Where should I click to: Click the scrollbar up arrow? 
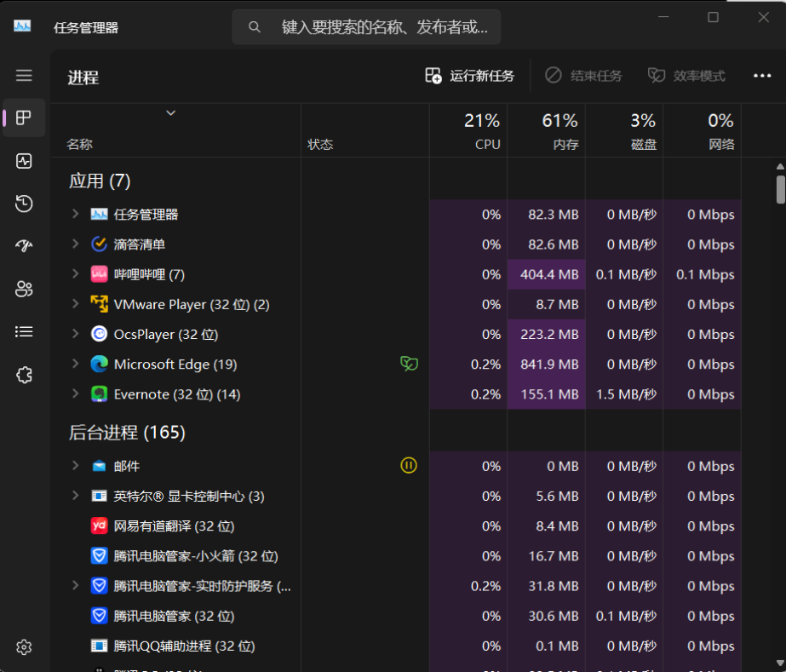tap(781, 166)
